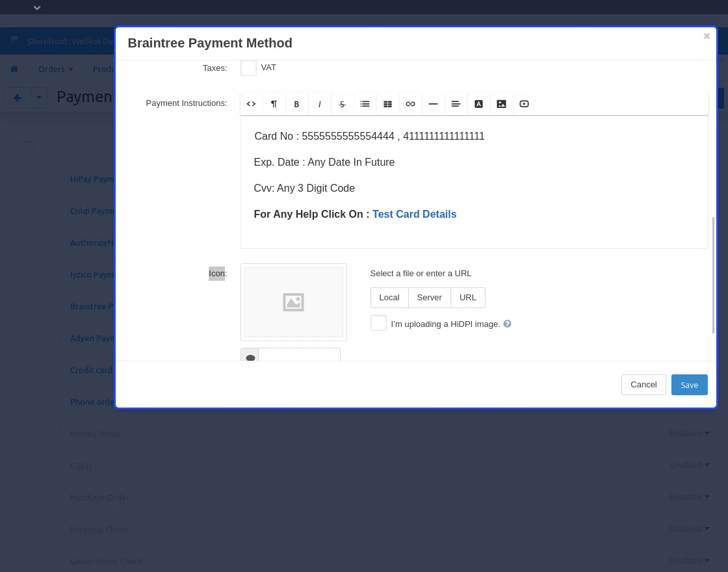The height and width of the screenshot is (572, 728).
Task: Open dropdown next to the back arrow
Action: click(39, 97)
